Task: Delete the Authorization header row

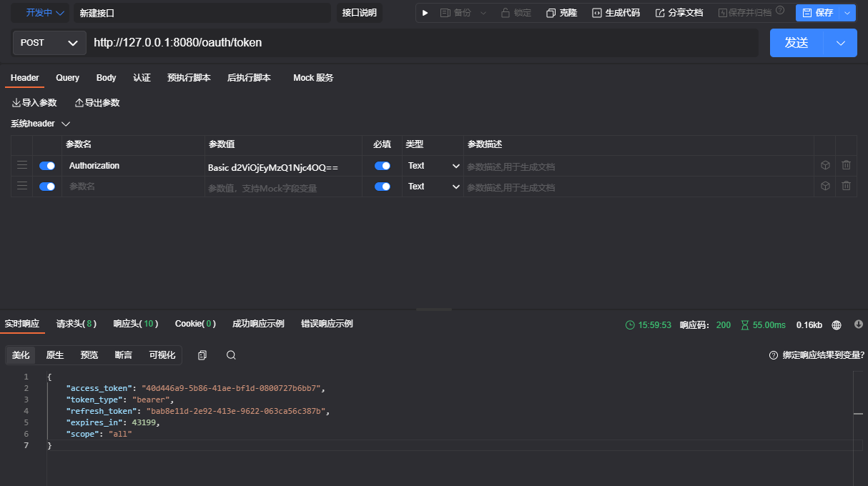Action: [846, 165]
